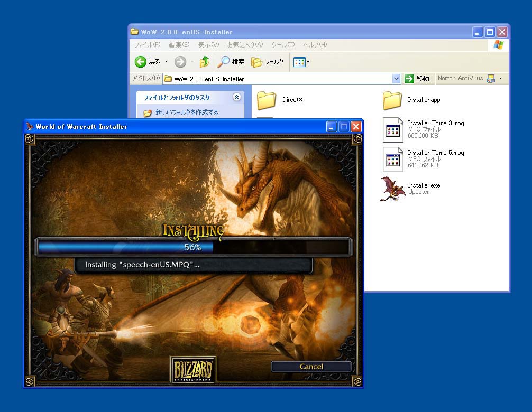The width and height of the screenshot is (532, 412).
Task: Click the Installer.exe dragon icon
Action: [392, 189]
